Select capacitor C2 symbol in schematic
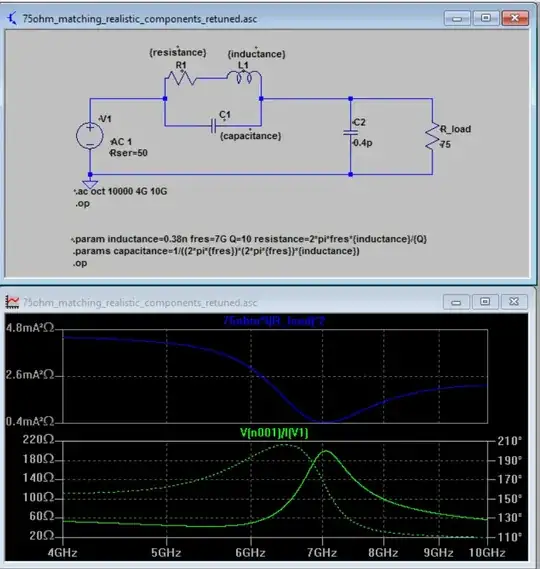 351,133
